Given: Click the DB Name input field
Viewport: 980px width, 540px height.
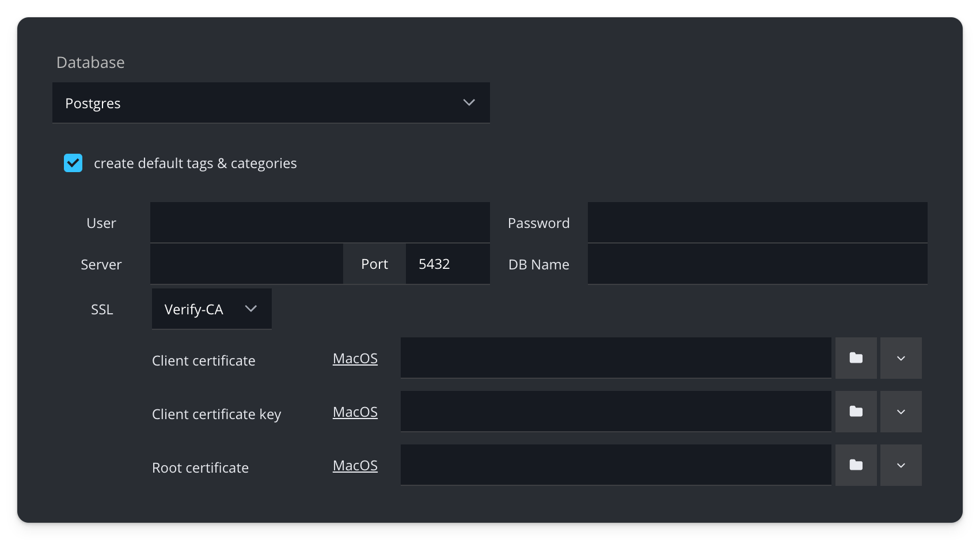Looking at the screenshot, I should tap(757, 264).
